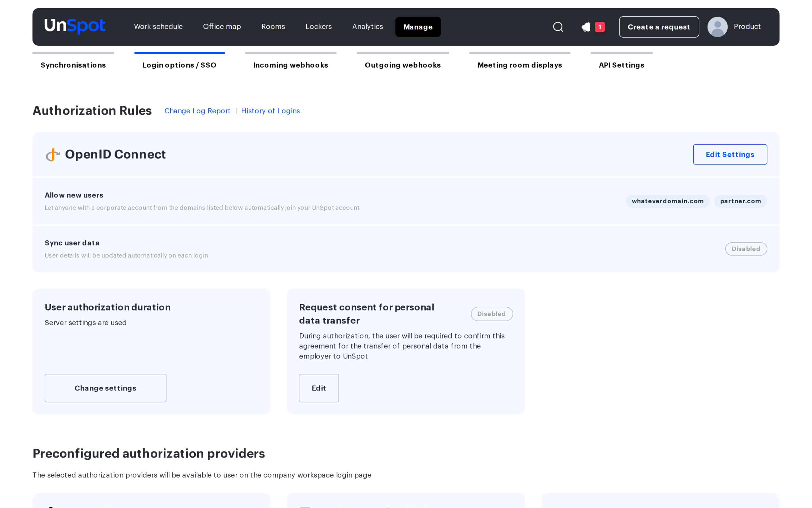Open the History of Logins link
812x508 pixels.
pyautogui.click(x=271, y=111)
